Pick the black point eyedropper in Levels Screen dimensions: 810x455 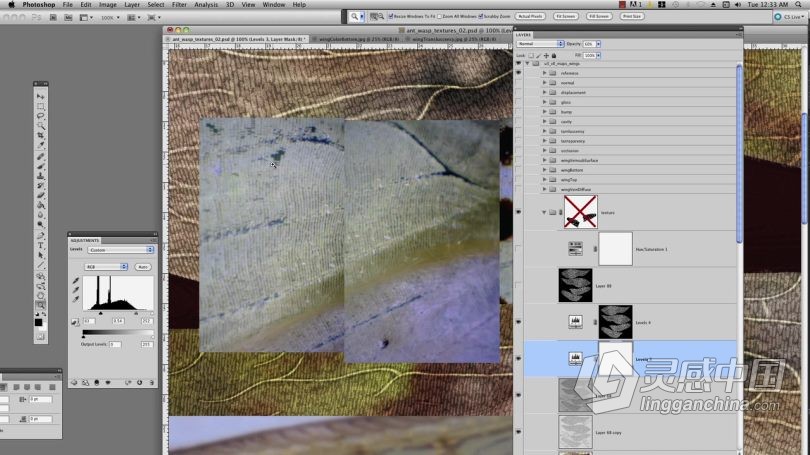point(76,280)
